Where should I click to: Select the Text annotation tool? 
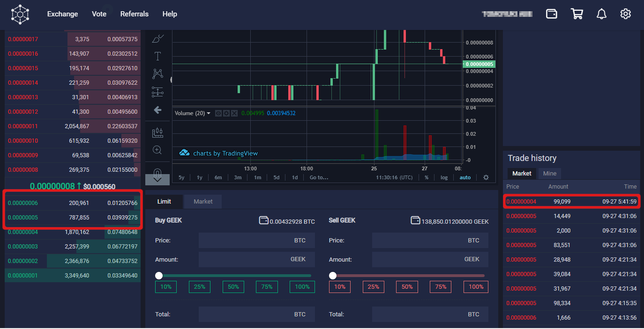(158, 57)
